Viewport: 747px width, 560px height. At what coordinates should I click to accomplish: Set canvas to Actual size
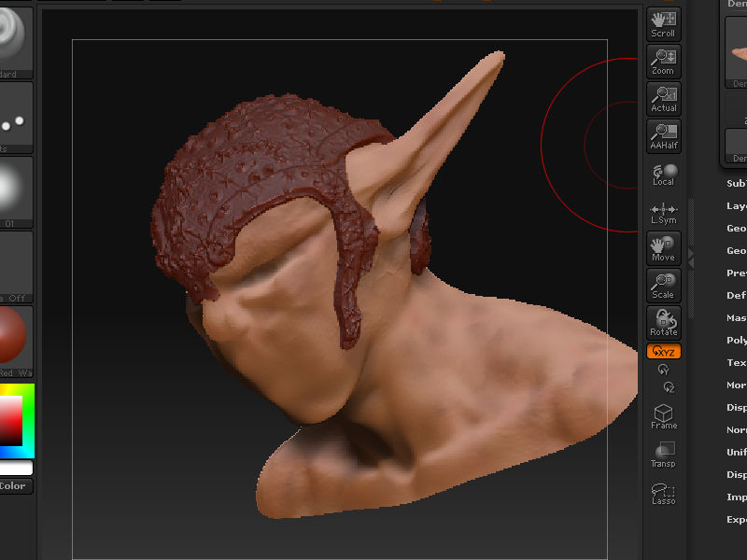(x=663, y=99)
